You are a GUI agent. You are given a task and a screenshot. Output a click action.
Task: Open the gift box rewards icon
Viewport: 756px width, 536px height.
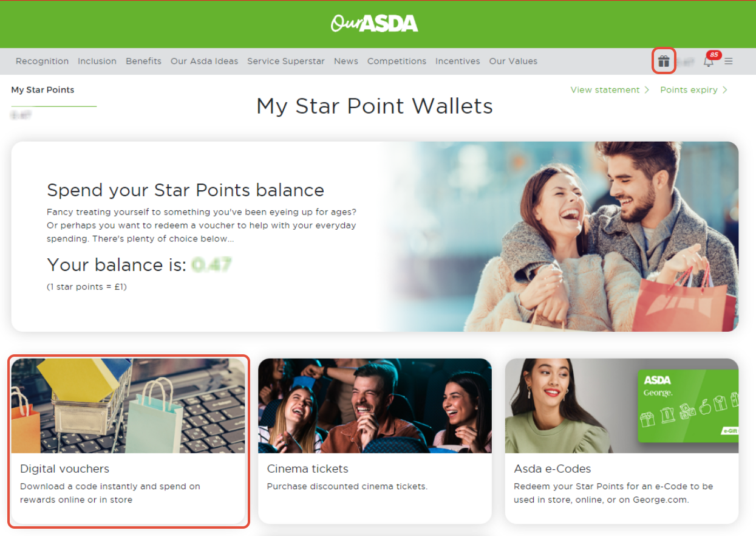point(664,61)
